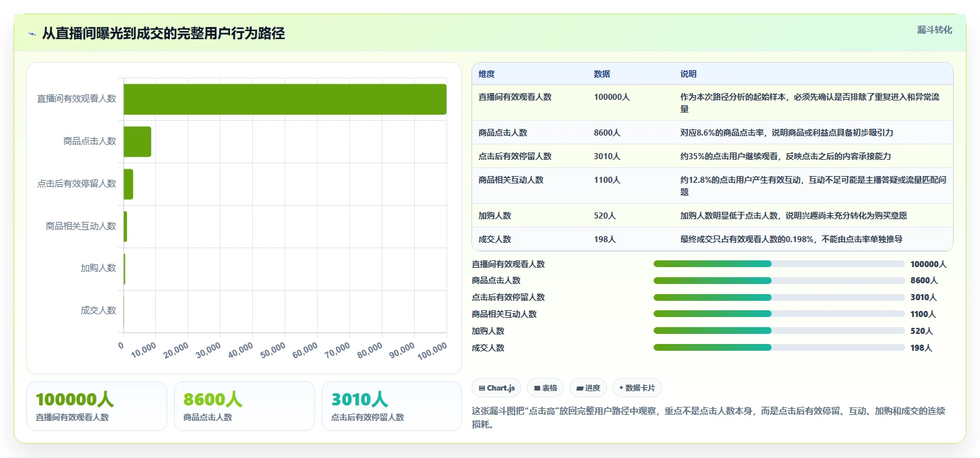Click the 商品点击人数 bar in the chart

pos(137,142)
